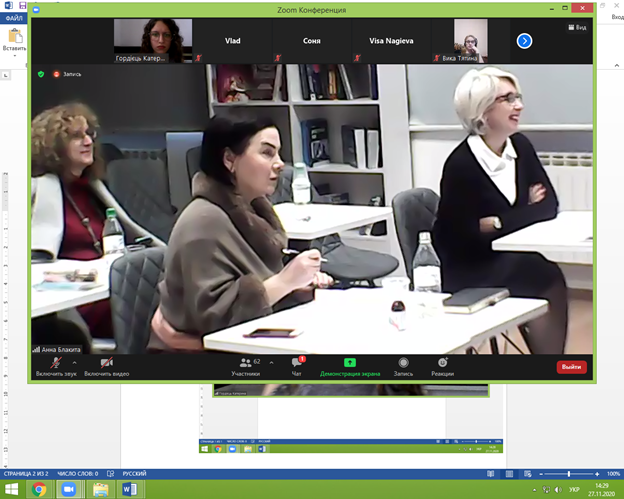Open the Чат chat panel
This screenshot has width=624, height=499.
pos(297,366)
